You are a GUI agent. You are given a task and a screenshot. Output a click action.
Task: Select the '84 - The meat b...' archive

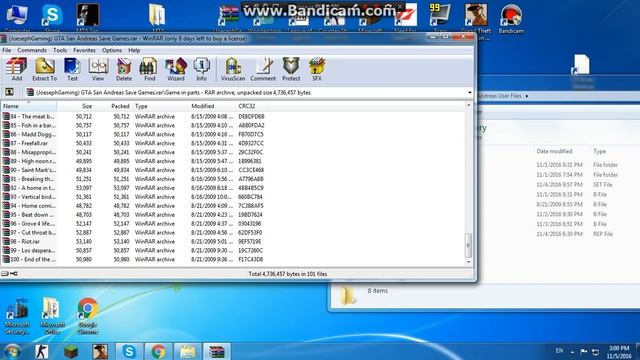(29, 117)
